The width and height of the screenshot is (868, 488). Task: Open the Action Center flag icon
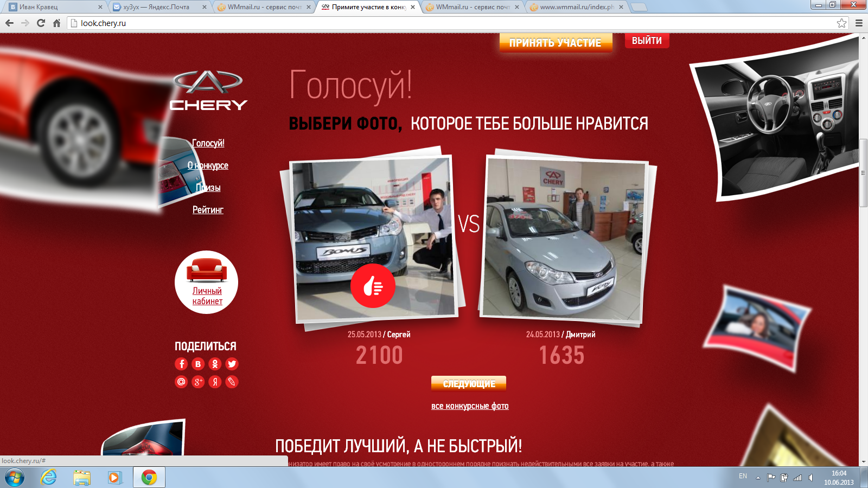coord(771,478)
